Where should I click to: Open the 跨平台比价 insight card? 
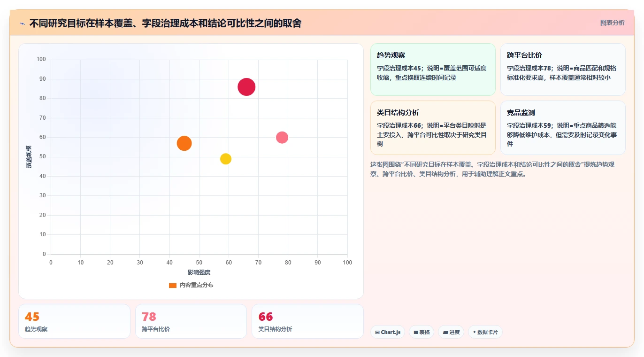563,70
